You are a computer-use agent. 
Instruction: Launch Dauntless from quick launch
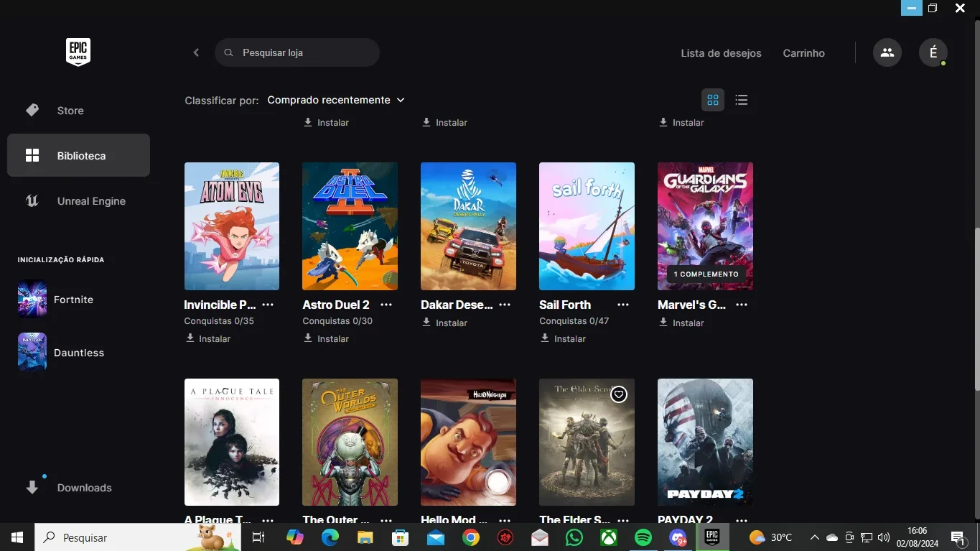(x=61, y=353)
